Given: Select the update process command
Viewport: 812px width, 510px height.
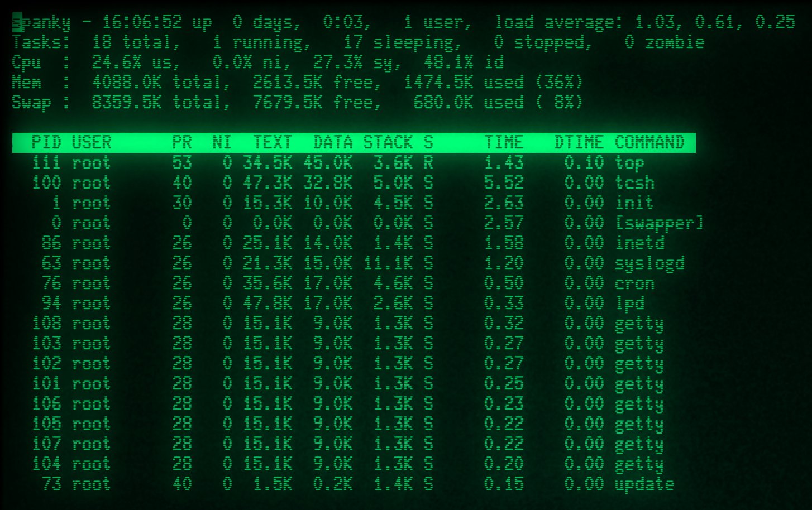Looking at the screenshot, I should coord(644,484).
